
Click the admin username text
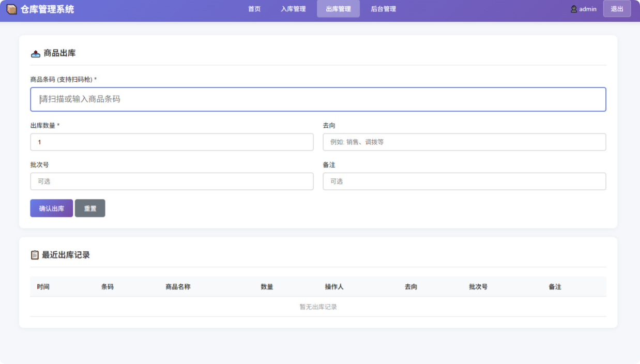click(x=588, y=9)
